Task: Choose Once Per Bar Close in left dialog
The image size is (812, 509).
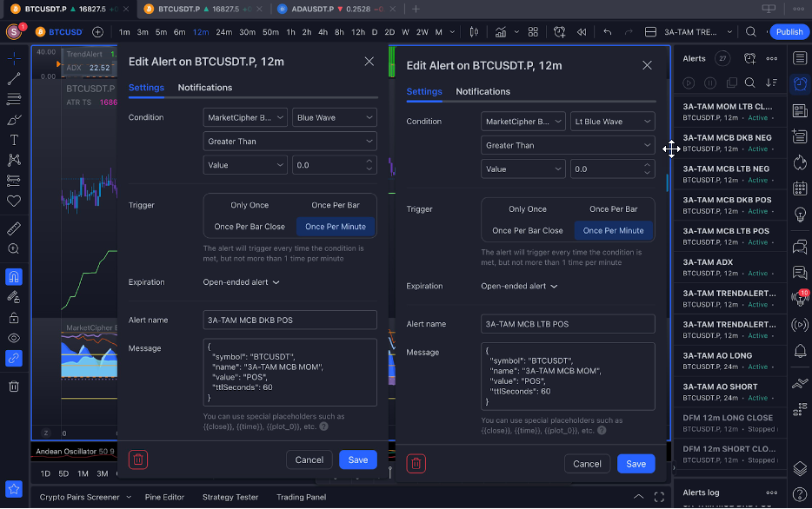Action: [x=250, y=227]
